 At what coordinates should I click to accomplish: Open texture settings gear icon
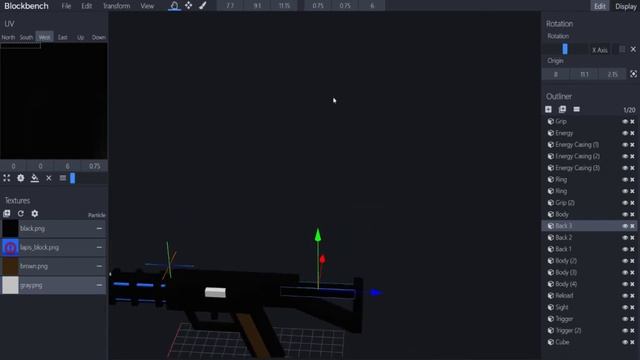click(x=35, y=213)
